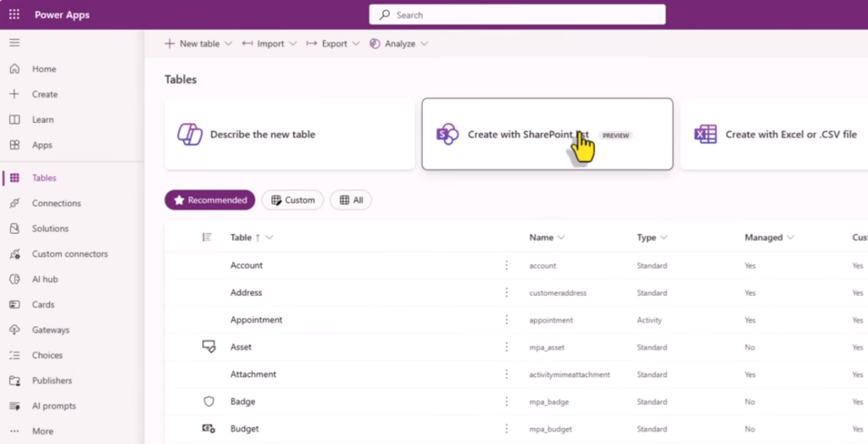Click the Budget money row icon
Image resolution: width=868 pixels, height=444 pixels.
click(209, 429)
